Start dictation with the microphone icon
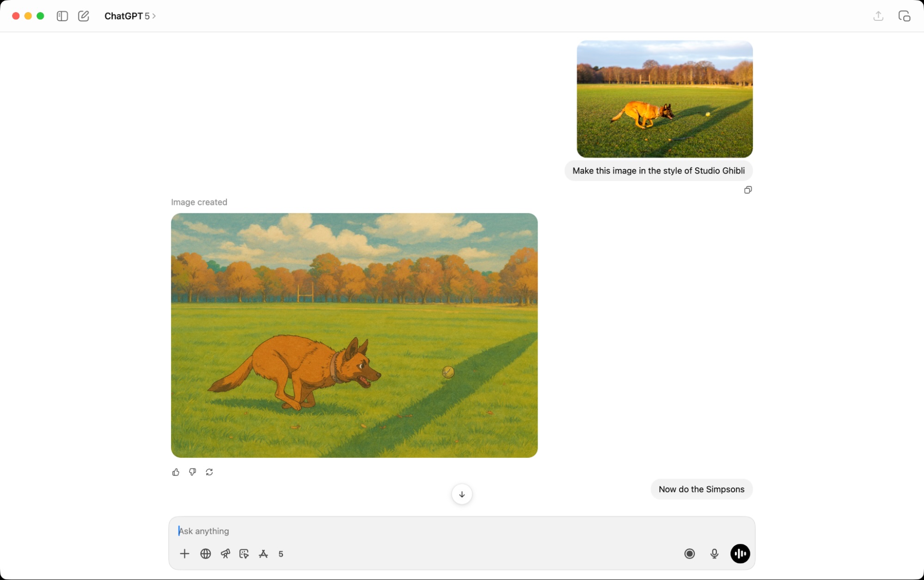The image size is (924, 580). click(x=714, y=554)
